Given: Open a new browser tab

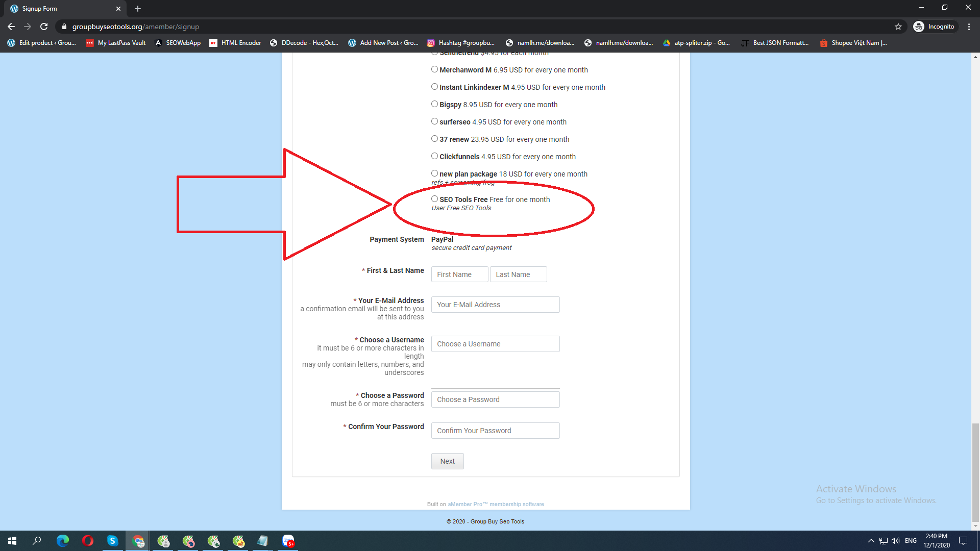Looking at the screenshot, I should (x=138, y=9).
